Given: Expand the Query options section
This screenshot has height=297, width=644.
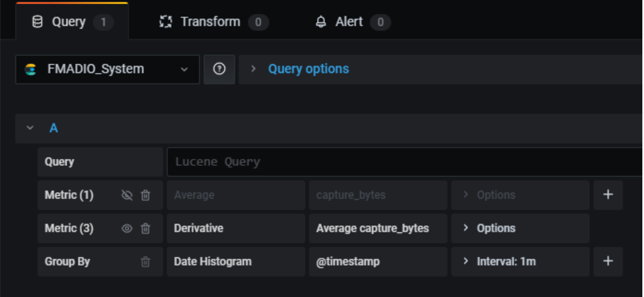Looking at the screenshot, I should (x=308, y=69).
